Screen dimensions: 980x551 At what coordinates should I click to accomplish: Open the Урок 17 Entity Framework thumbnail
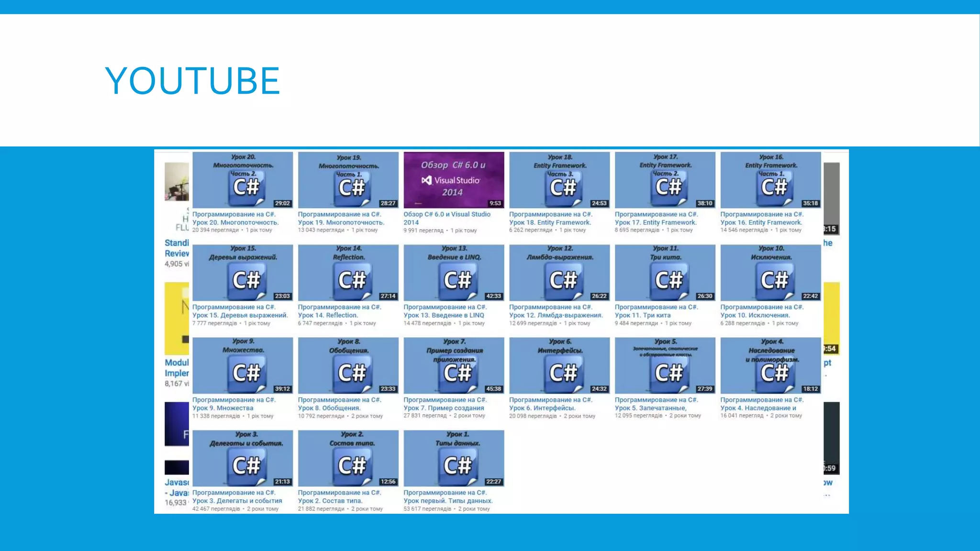(x=665, y=180)
